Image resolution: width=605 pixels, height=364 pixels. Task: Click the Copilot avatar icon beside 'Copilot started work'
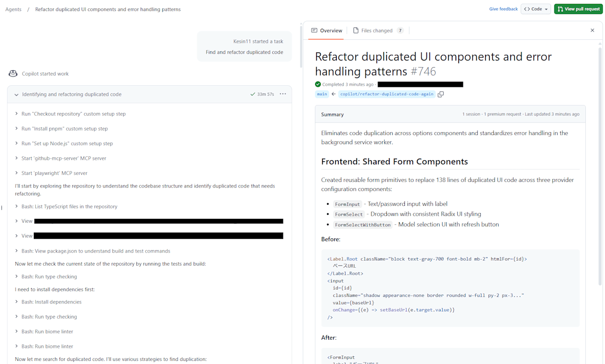pos(13,74)
